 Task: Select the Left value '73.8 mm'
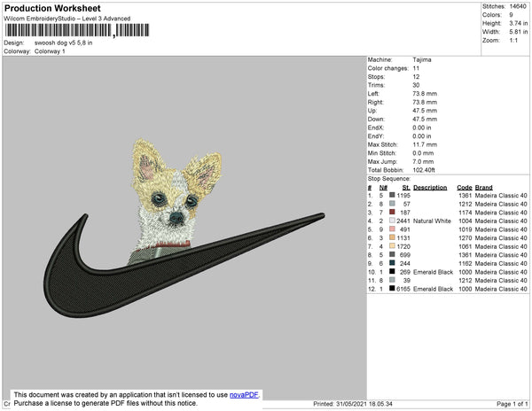(425, 94)
